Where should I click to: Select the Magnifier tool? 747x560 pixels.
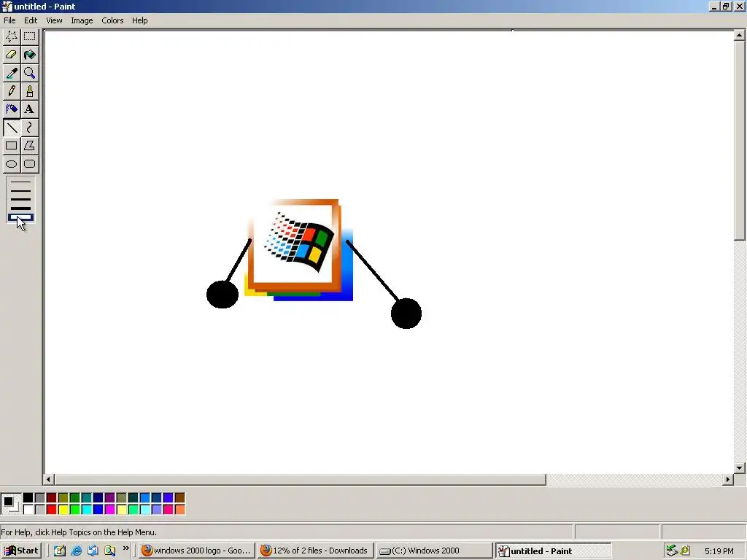(29, 73)
